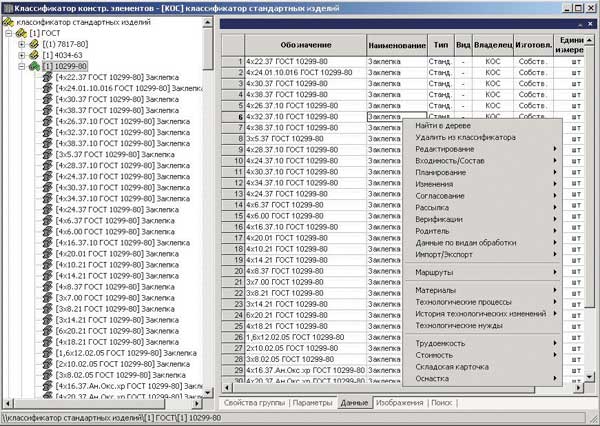
Task: Select cell 4x34.37.10 ГОСТ 10299-80 in table
Action: click(x=305, y=183)
